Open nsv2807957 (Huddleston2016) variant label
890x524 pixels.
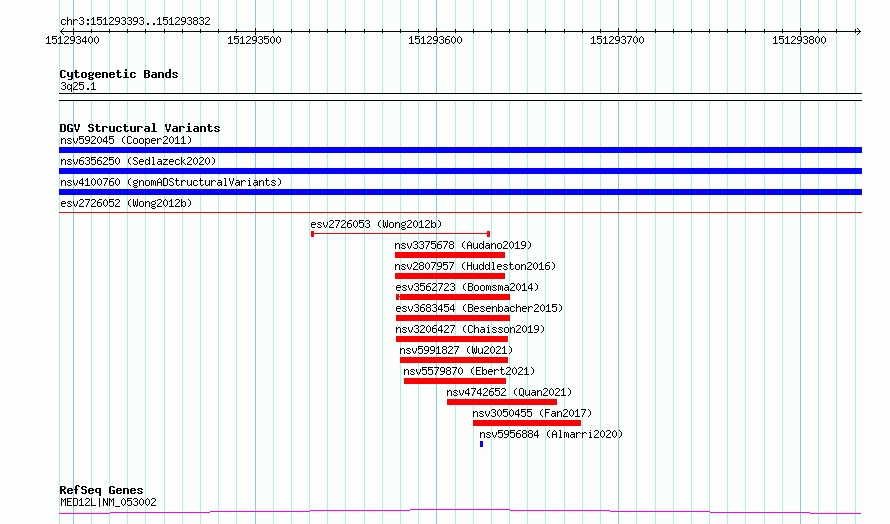pos(475,266)
